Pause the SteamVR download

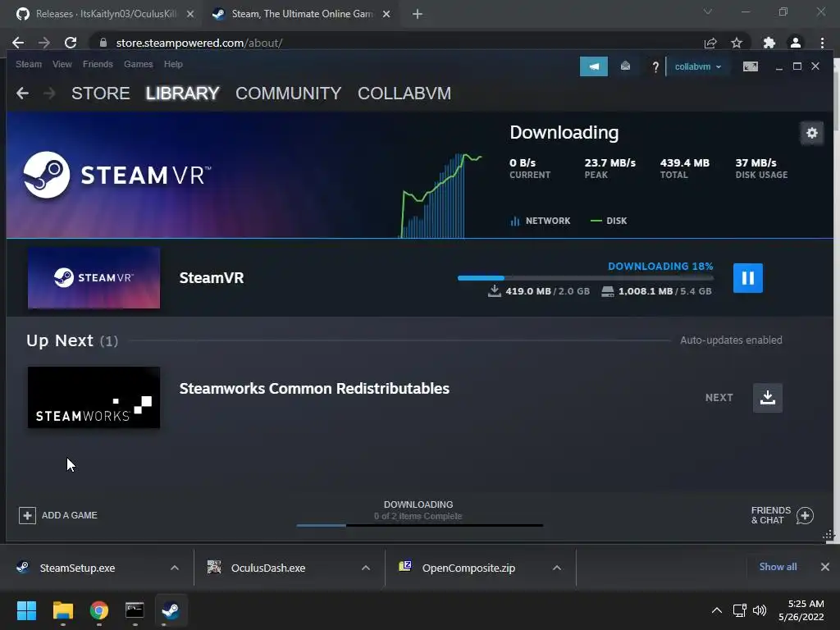pyautogui.click(x=747, y=277)
